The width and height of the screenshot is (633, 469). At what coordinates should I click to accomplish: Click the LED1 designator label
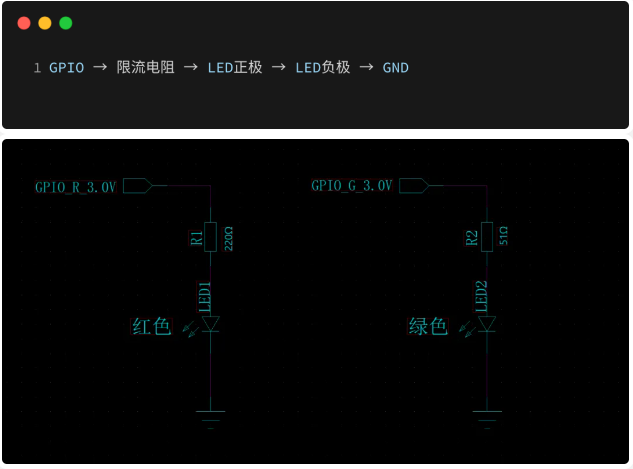click(x=204, y=297)
